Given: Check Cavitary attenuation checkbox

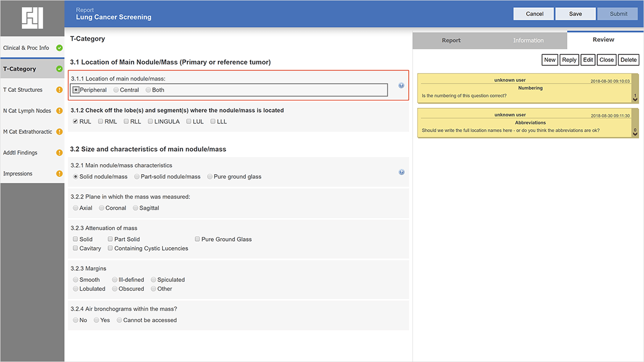Looking at the screenshot, I should pos(76,248).
